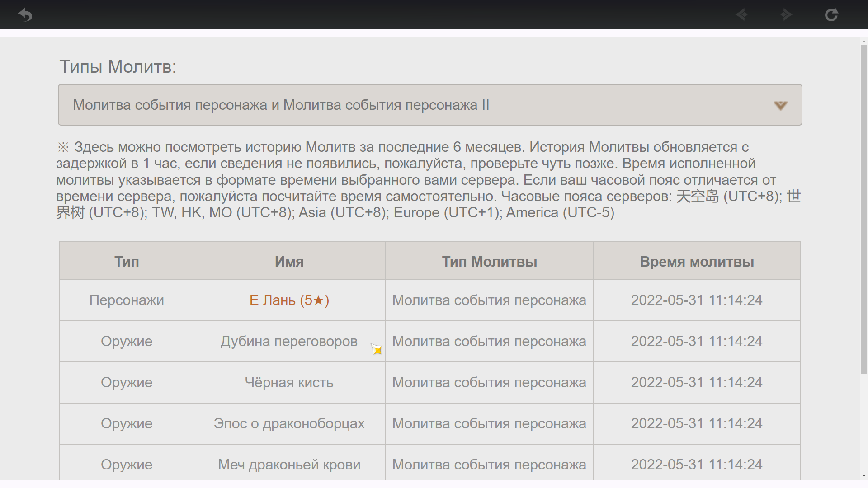The image size is (868, 488).
Task: Go to the previous page with left diamond arrow
Action: click(x=741, y=14)
